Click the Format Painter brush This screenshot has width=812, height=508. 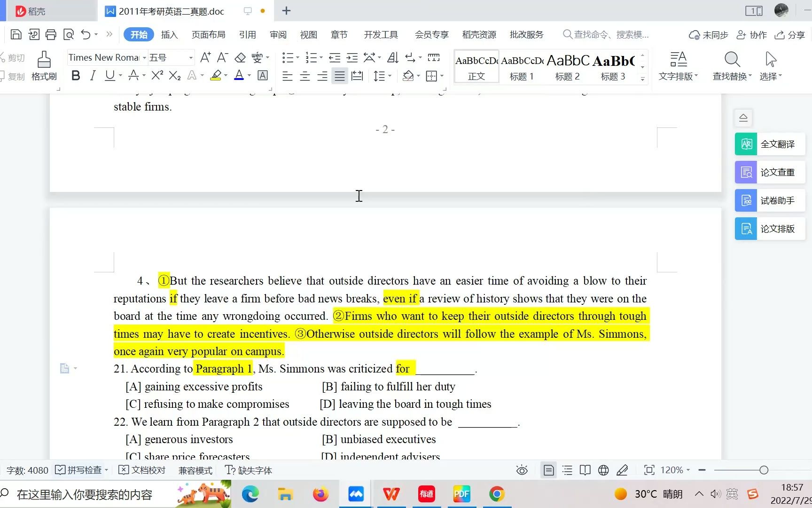(x=44, y=66)
